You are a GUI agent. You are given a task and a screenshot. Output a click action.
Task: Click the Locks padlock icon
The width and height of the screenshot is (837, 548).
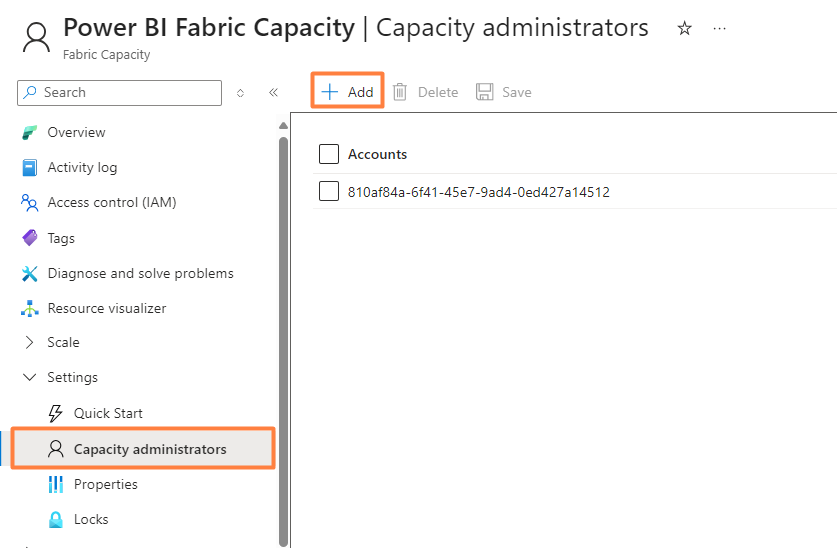[55, 519]
